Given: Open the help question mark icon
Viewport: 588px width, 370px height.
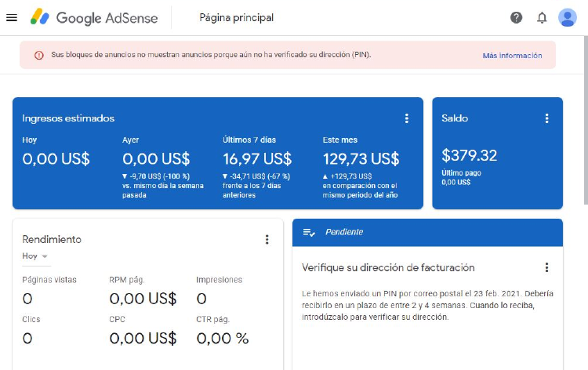Looking at the screenshot, I should coord(516,17).
